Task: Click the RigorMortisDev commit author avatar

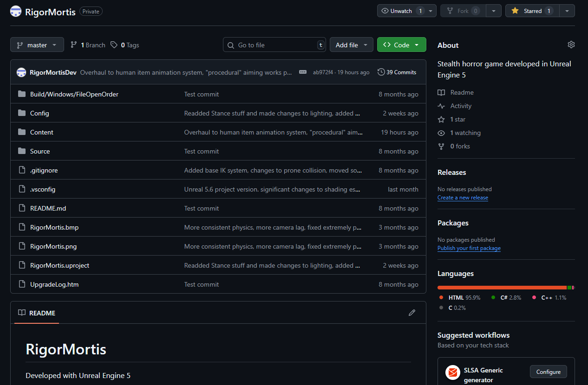Action: point(21,72)
